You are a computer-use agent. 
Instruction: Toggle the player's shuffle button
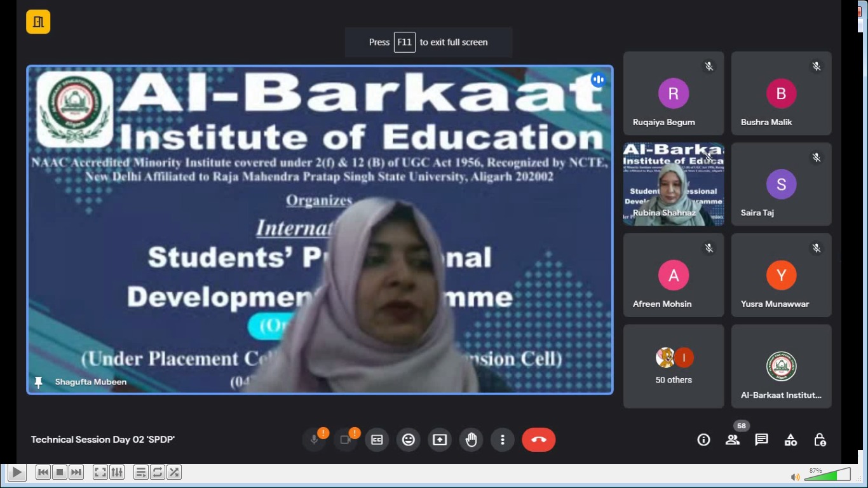[174, 472]
